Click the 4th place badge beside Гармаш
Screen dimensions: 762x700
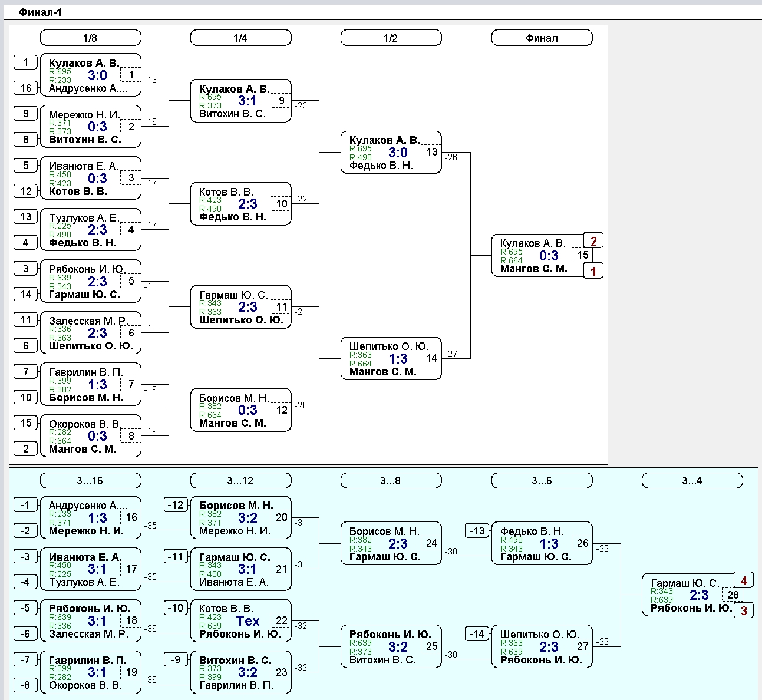tap(744, 580)
